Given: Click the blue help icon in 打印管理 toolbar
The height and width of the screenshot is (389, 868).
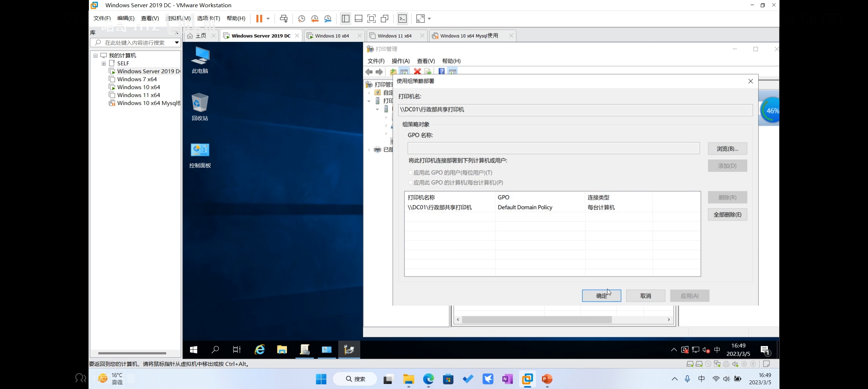Looking at the screenshot, I should [x=441, y=71].
